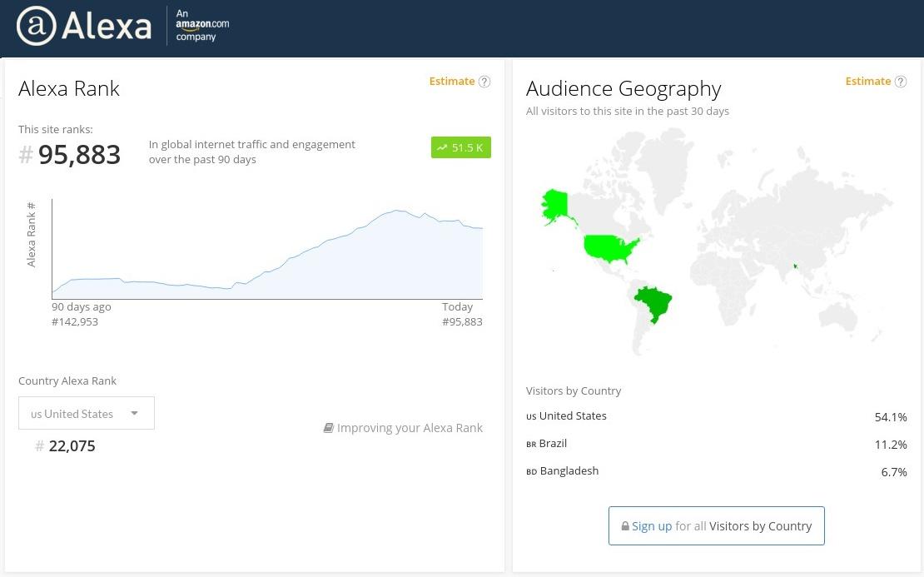The height and width of the screenshot is (577, 924).
Task: Click the help icon beside Audience Geography Estimate
Action: click(901, 82)
